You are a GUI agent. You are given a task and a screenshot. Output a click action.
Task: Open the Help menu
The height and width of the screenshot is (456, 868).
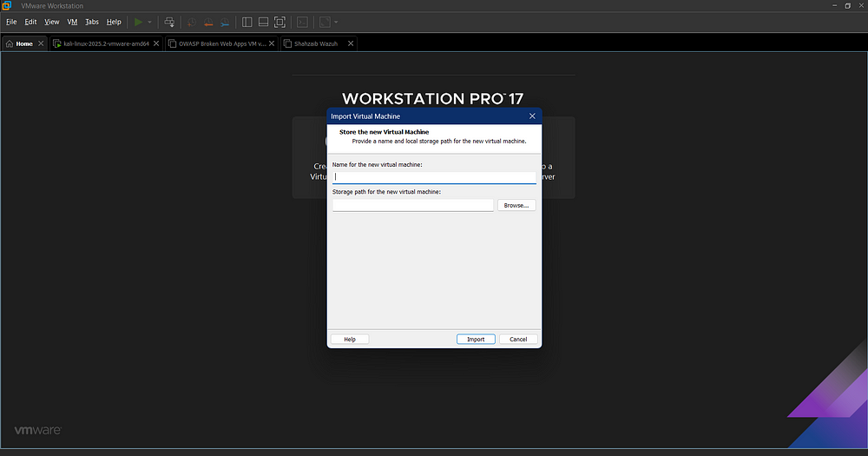coord(114,23)
